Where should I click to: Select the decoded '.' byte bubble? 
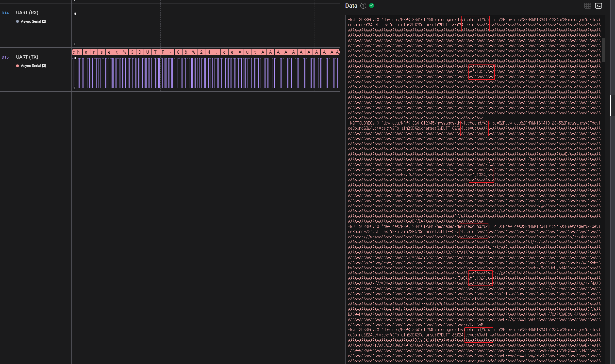[217, 52]
